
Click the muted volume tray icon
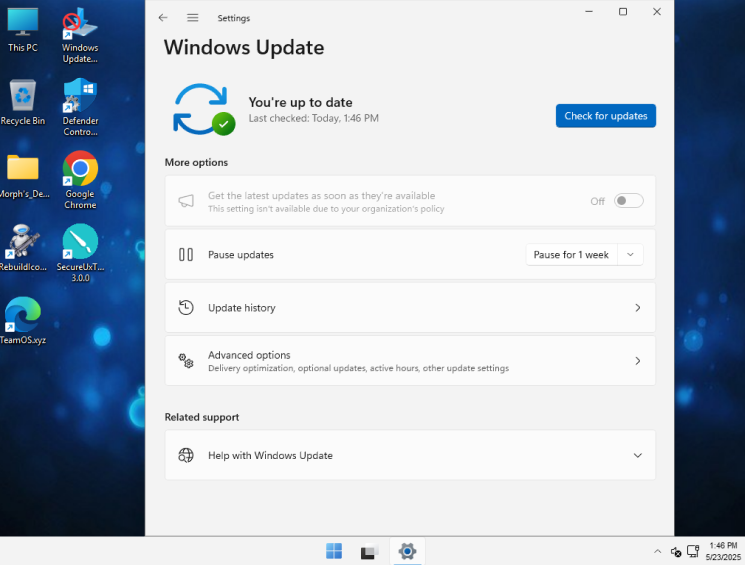[x=676, y=552]
